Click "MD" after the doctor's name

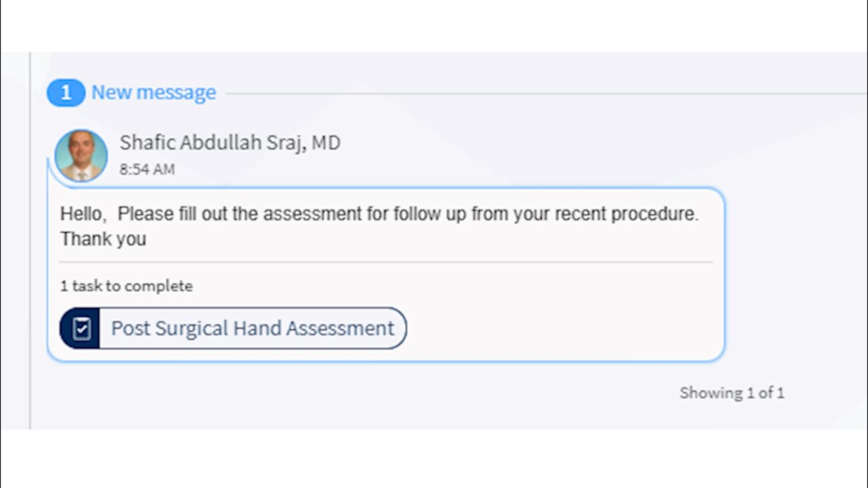click(x=326, y=143)
